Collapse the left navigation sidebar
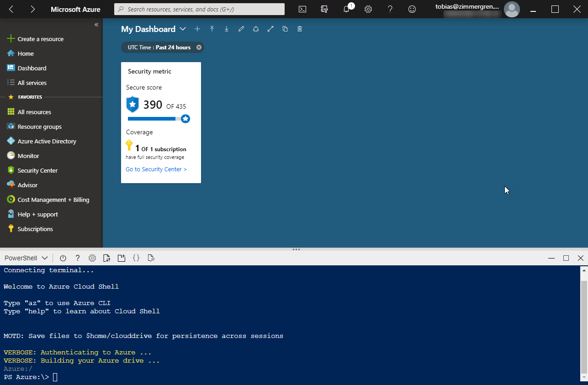 point(96,25)
